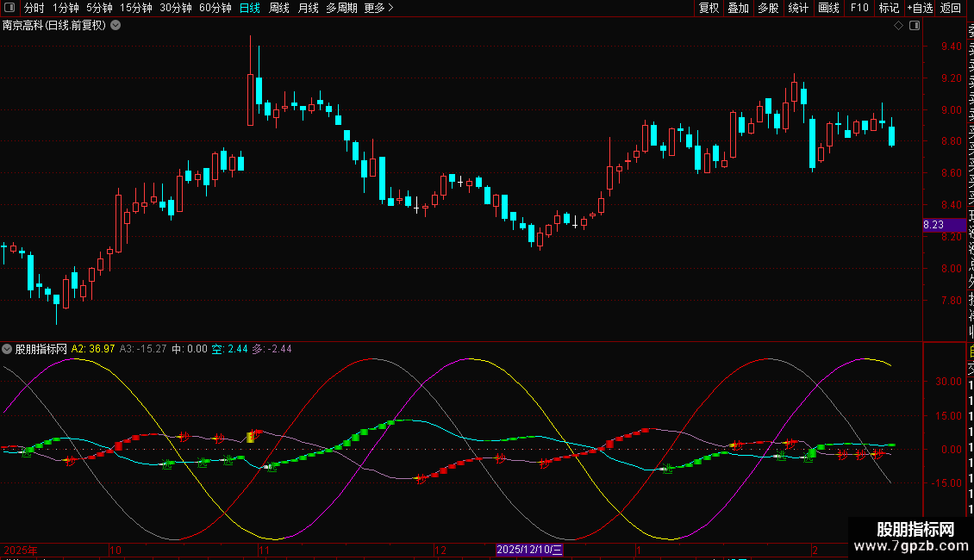
Task: Open 多周期 multi-period view
Action: [341, 8]
